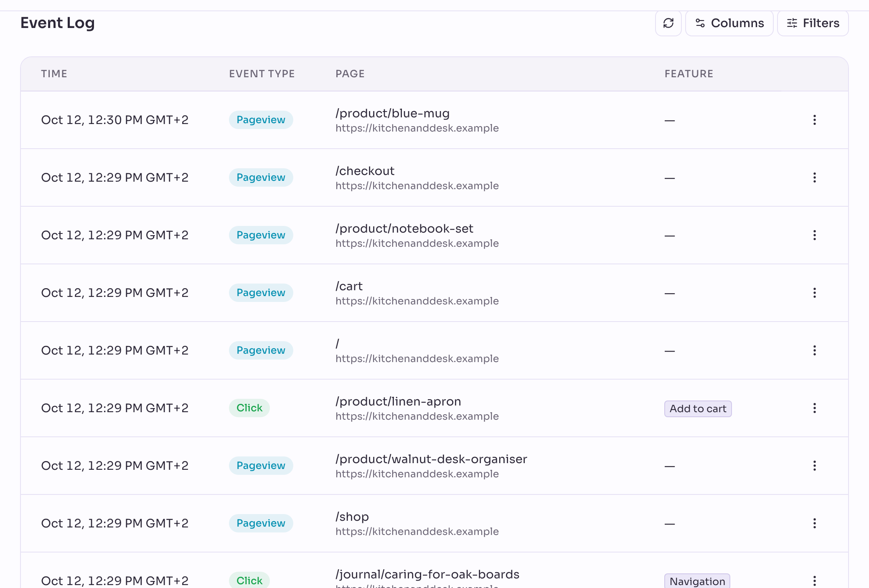Click the EVENT TYPE column header
Image resolution: width=869 pixels, height=588 pixels.
pos(262,74)
